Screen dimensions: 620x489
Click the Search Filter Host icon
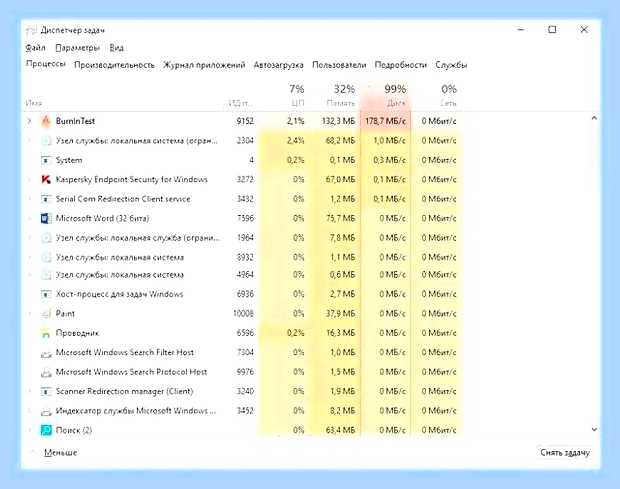point(46,353)
